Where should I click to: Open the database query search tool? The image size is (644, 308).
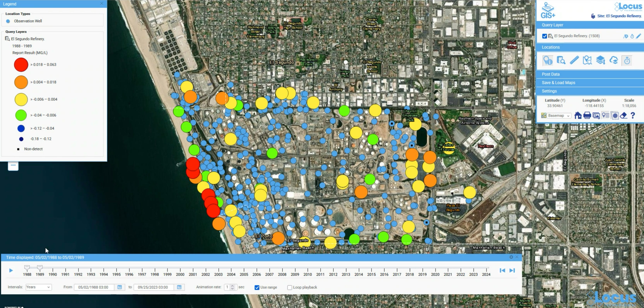(561, 61)
